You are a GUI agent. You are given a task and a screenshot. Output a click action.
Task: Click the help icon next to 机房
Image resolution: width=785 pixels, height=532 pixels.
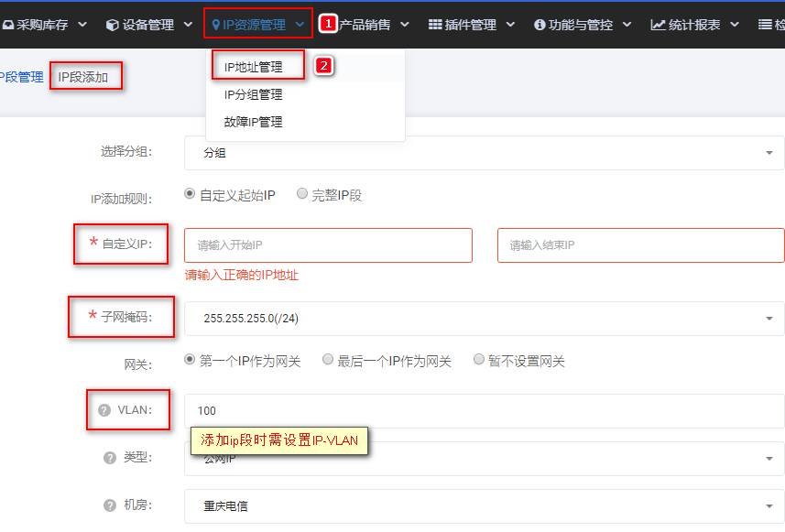pos(110,505)
